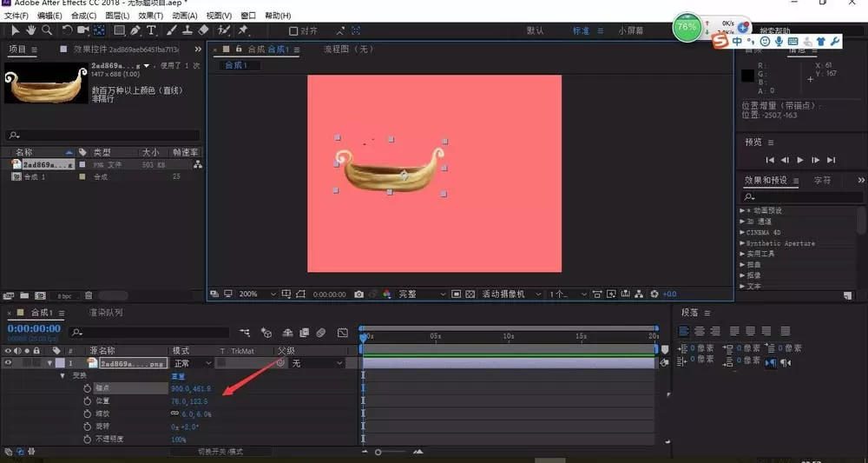This screenshot has height=463, width=868.
Task: Select the Pan Behind anchor point tool
Action: pos(99,30)
